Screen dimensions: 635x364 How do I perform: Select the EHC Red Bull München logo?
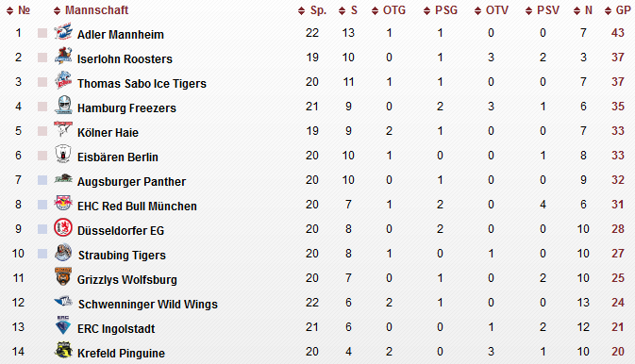pos(63,204)
